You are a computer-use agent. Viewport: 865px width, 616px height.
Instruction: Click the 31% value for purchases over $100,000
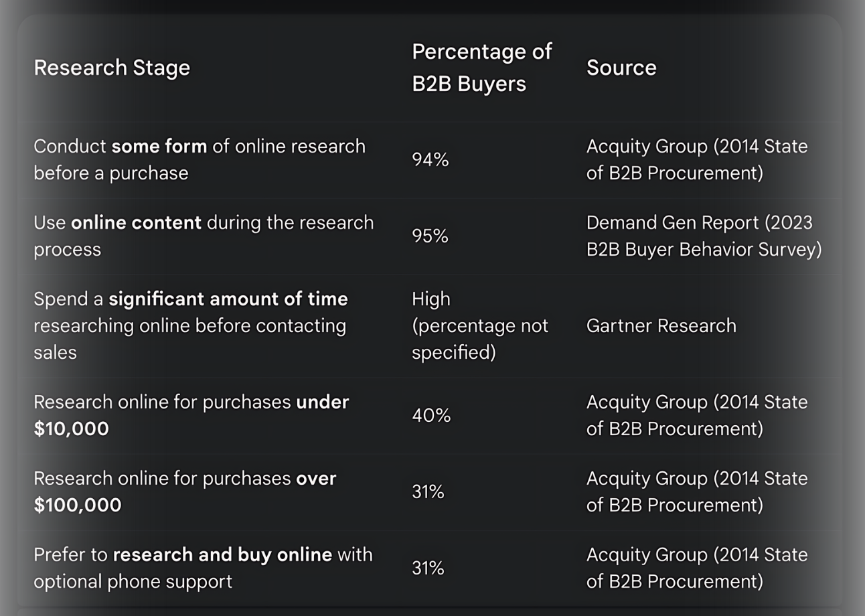point(428,491)
